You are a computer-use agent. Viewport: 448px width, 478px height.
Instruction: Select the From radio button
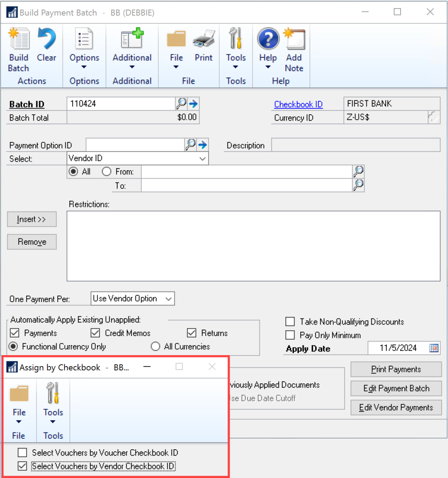pyautogui.click(x=107, y=171)
